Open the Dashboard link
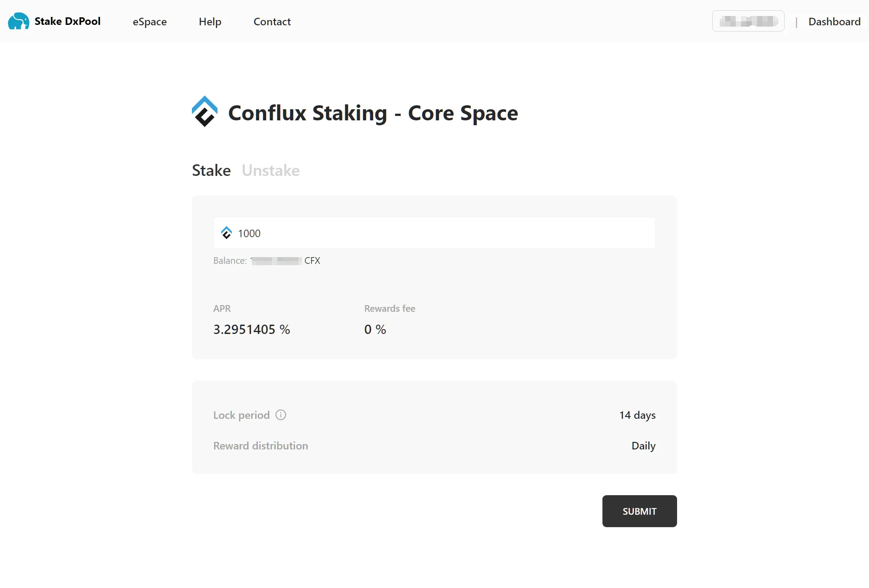This screenshot has width=869, height=588. tap(834, 21)
